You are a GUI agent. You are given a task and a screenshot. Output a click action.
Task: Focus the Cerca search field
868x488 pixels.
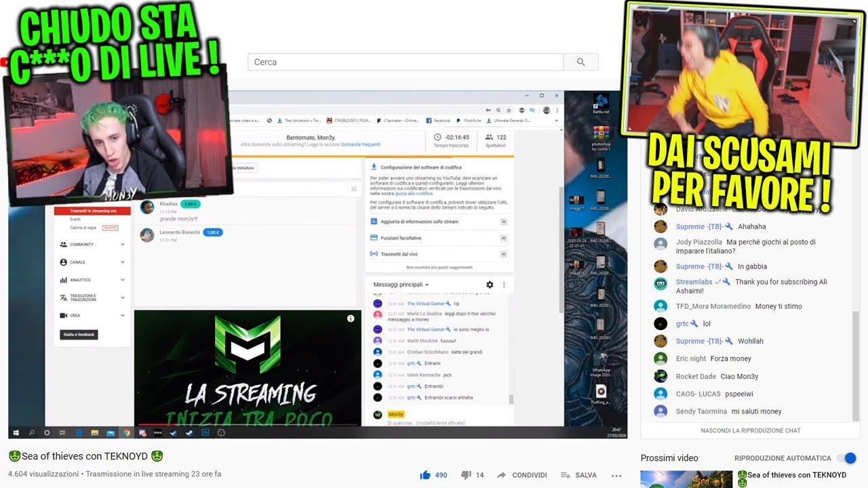point(406,62)
